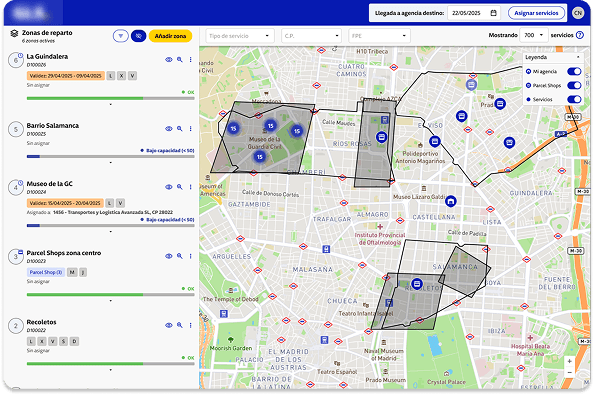This screenshot has height=395, width=594.
Task: Select zone number 6 circle badge
Action: 16,60
